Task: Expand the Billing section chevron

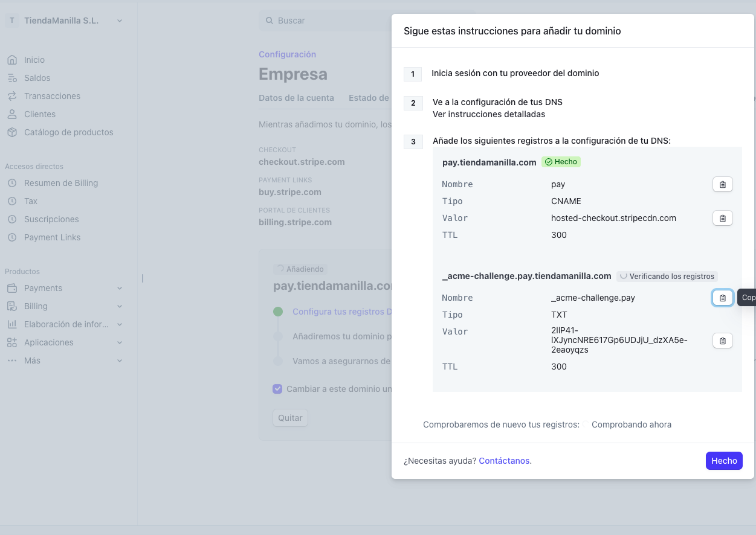Action: (120, 306)
